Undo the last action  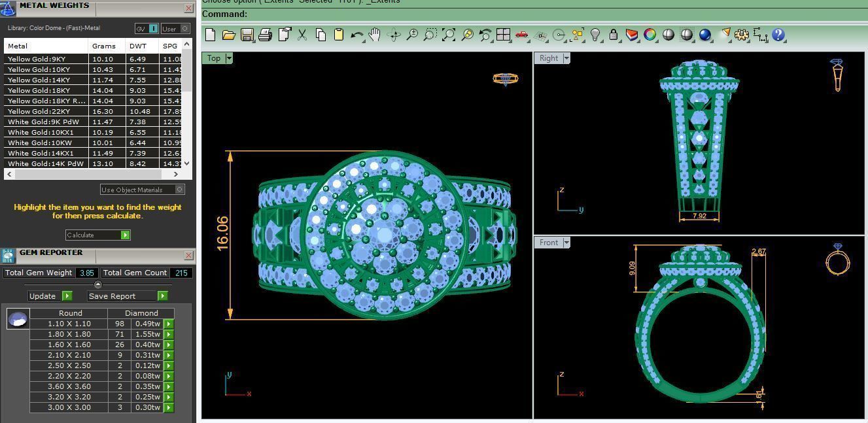click(356, 35)
